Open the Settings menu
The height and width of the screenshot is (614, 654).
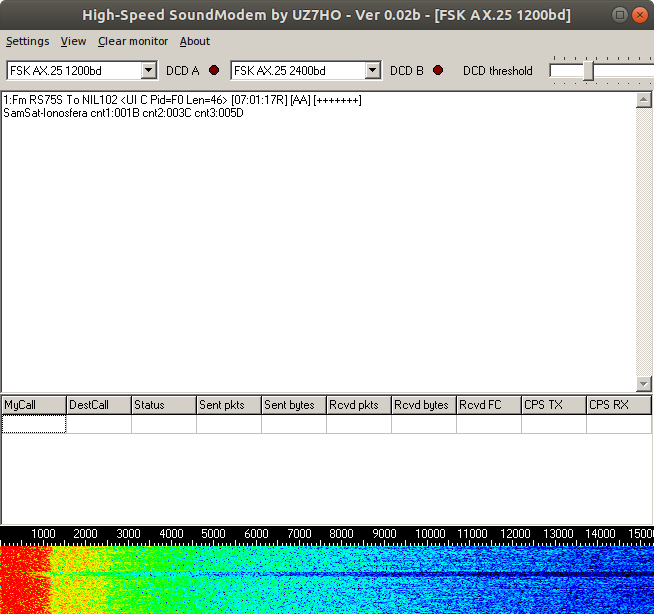pos(28,41)
